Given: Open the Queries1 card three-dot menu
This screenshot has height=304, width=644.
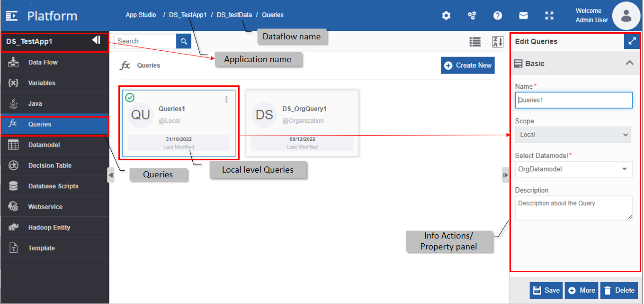Looking at the screenshot, I should (x=226, y=99).
